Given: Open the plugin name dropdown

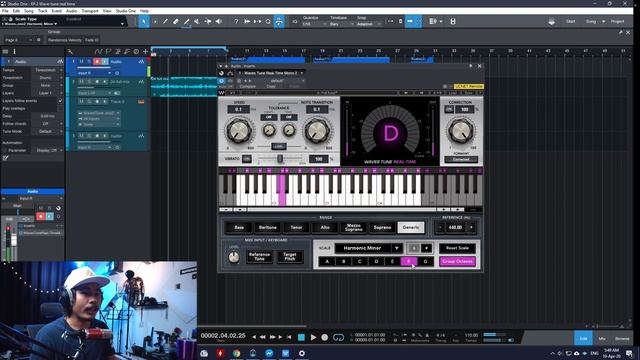Looking at the screenshot, I should click(271, 73).
